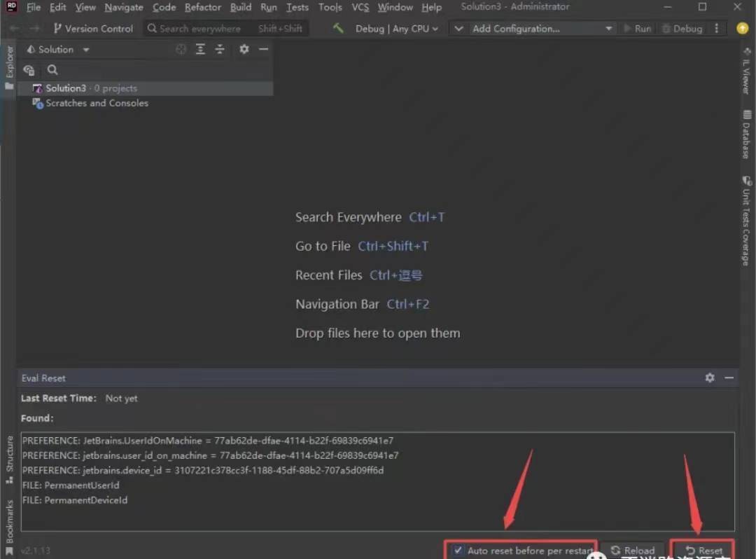756x559 pixels.
Task: Maximize the Rider window
Action: 703,7
